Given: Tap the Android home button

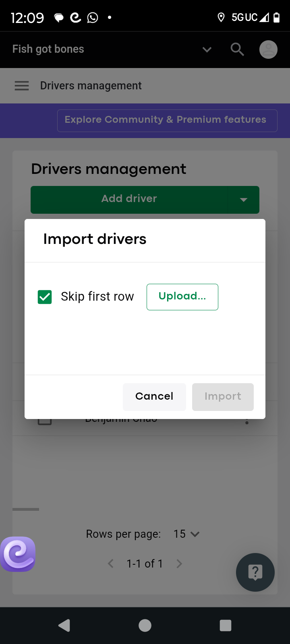Looking at the screenshot, I should (x=145, y=625).
